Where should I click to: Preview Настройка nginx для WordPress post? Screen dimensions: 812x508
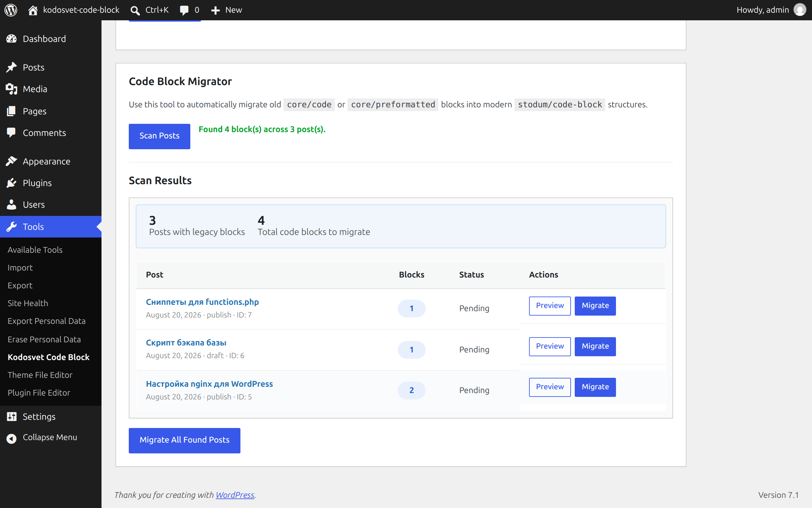[550, 387]
